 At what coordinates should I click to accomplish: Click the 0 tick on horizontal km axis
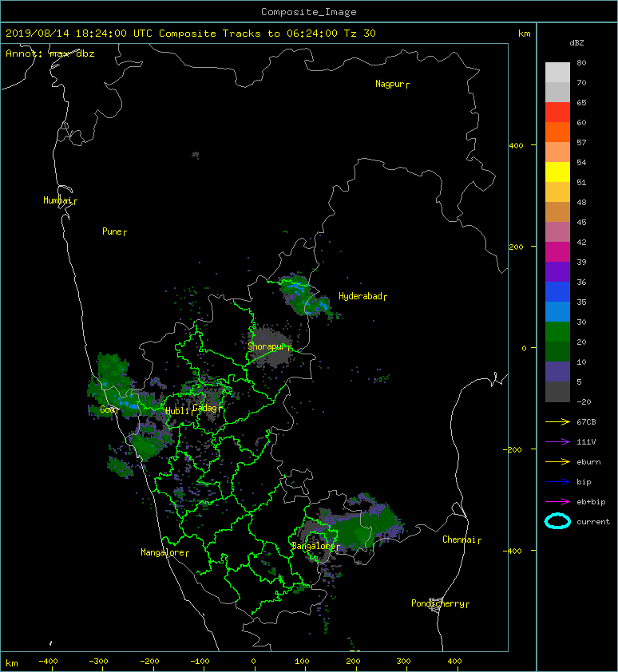pos(253,662)
